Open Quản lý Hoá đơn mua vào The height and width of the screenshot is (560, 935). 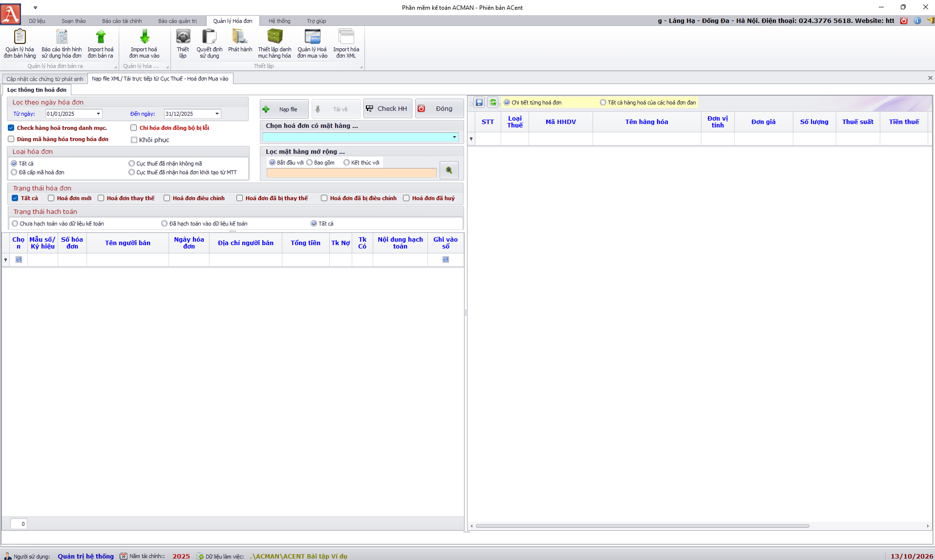click(x=312, y=43)
